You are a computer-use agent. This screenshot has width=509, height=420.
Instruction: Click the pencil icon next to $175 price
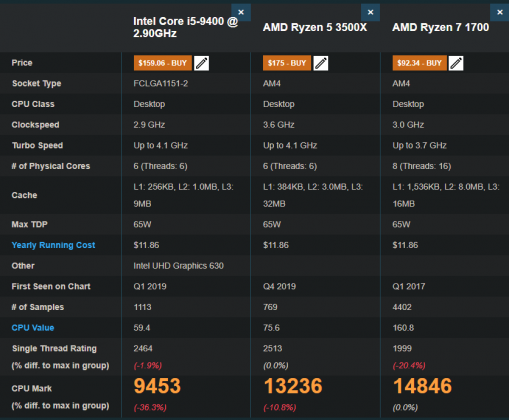tap(321, 63)
